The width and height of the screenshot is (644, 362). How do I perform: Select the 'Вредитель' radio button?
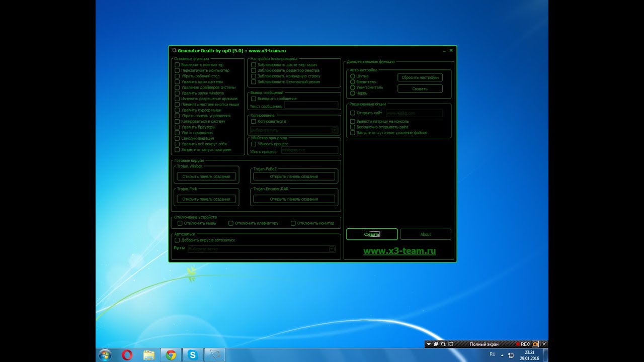point(353,82)
